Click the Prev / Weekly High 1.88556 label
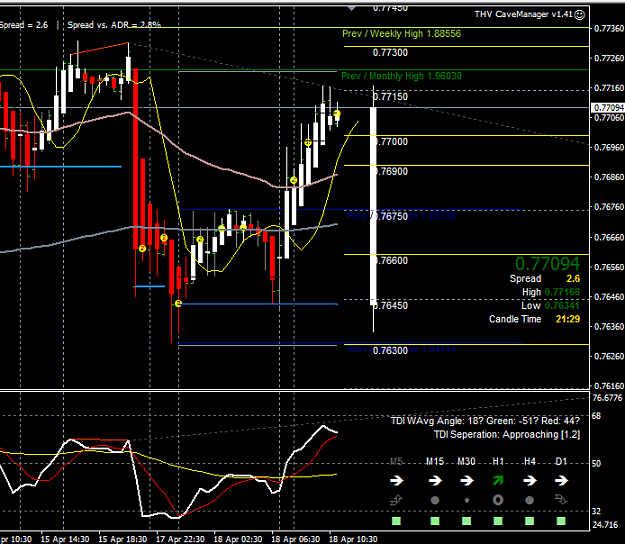Image resolution: width=625 pixels, height=544 pixels. click(401, 33)
